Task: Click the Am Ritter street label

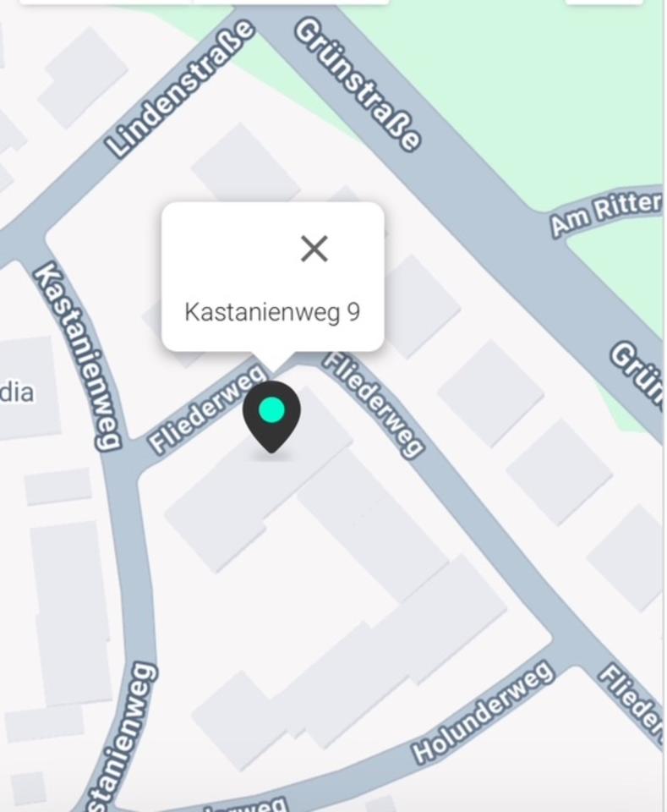Action: coord(606,213)
